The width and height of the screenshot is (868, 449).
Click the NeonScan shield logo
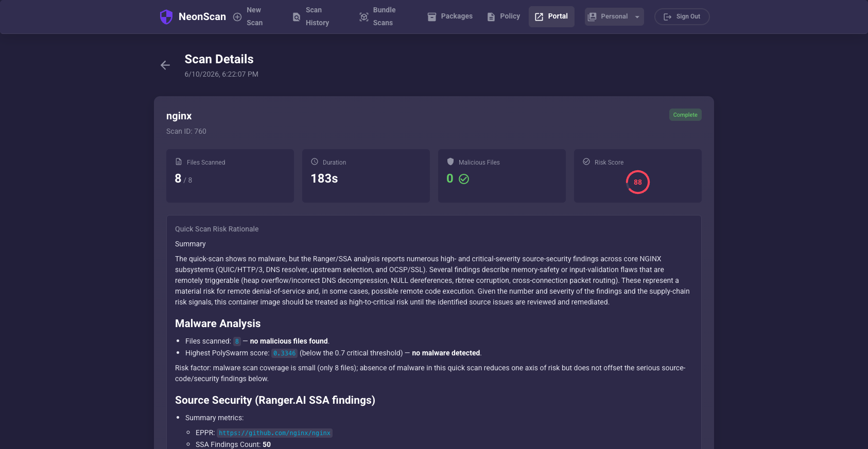point(166,17)
